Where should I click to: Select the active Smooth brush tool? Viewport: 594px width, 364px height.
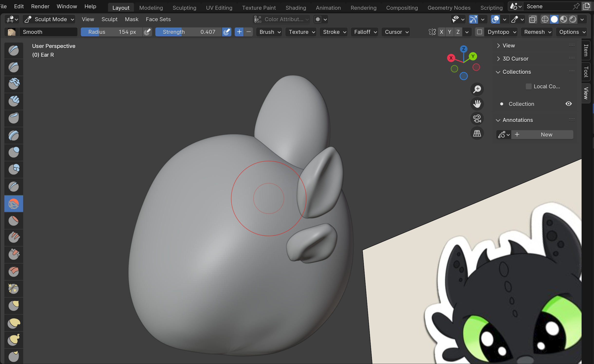tap(14, 204)
